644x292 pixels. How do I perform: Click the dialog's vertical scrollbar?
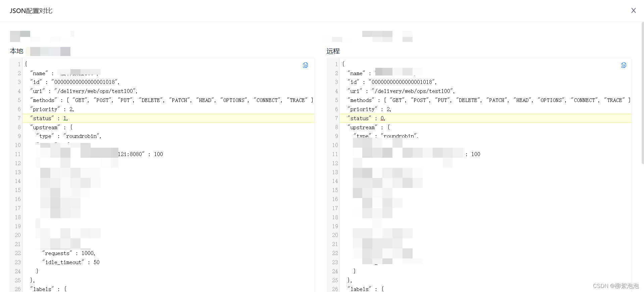(x=642, y=93)
